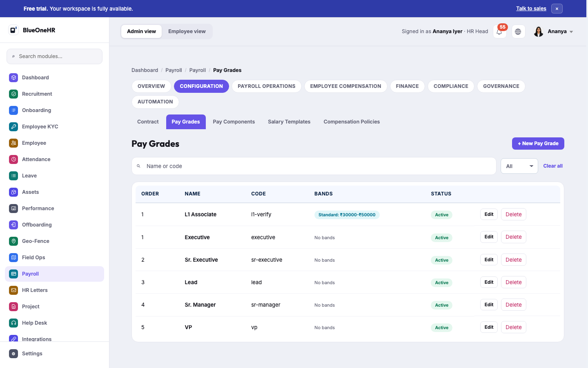Open the Settings gear icon
The height and width of the screenshot is (368, 588).
click(x=13, y=354)
